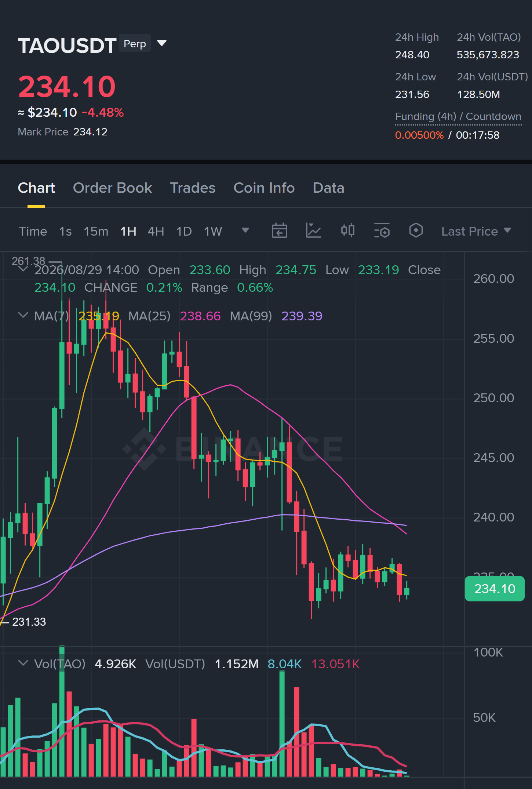
Task: Tap the 24h High value 248.40
Action: [412, 55]
